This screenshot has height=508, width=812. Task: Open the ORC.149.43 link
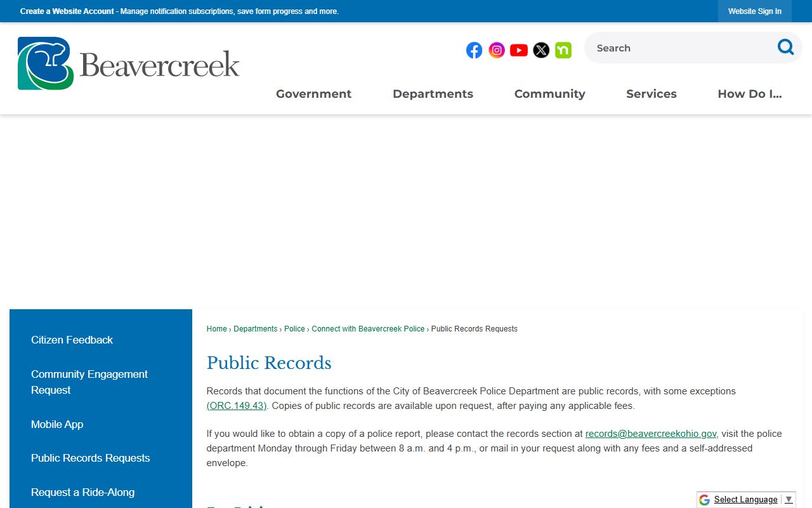(x=237, y=406)
